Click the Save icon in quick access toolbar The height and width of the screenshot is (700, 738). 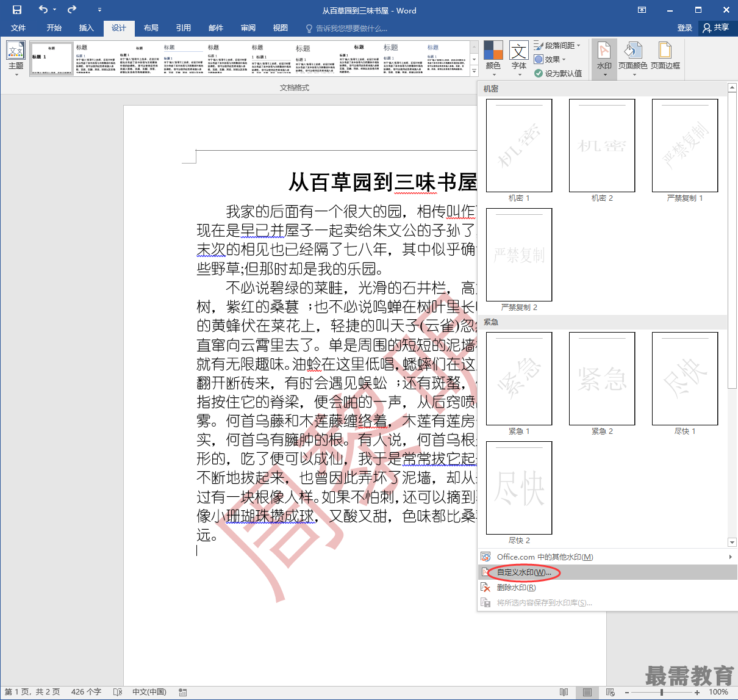17,10
